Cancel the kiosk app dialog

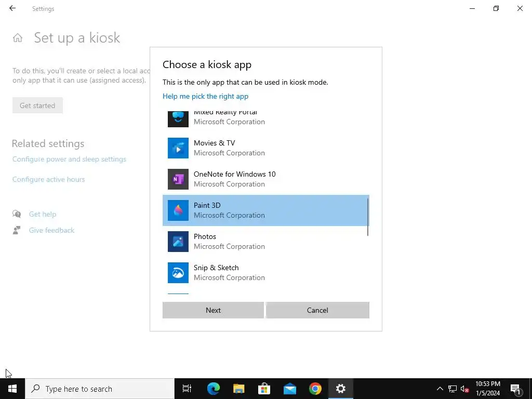[x=317, y=310]
